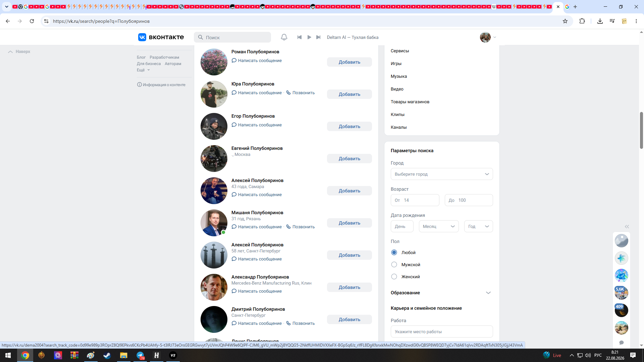Bookmark this page with star icon
The height and width of the screenshot is (362, 644).
(x=565, y=21)
